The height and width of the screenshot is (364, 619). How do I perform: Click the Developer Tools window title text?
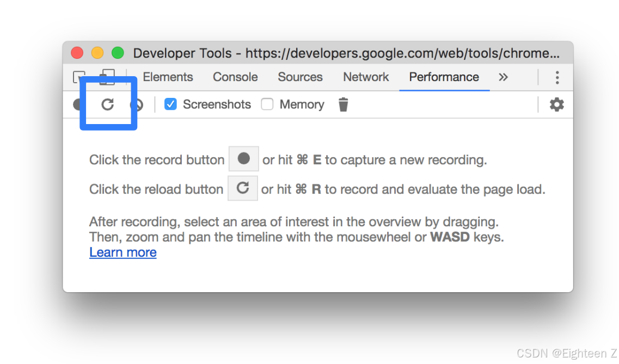coord(346,53)
